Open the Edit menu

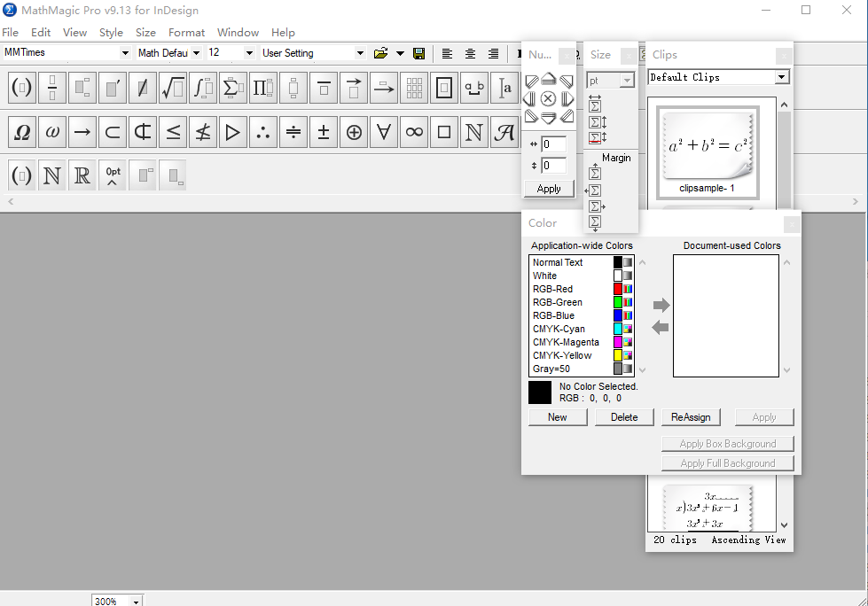coord(41,33)
